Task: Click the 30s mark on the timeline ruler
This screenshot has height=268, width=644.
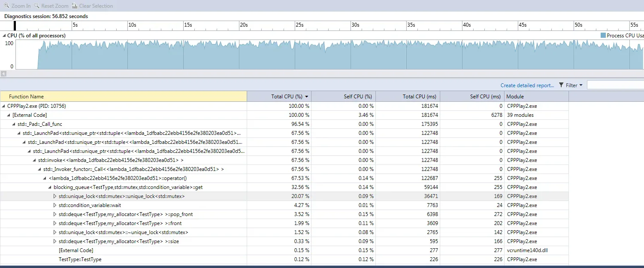Action: (x=355, y=25)
